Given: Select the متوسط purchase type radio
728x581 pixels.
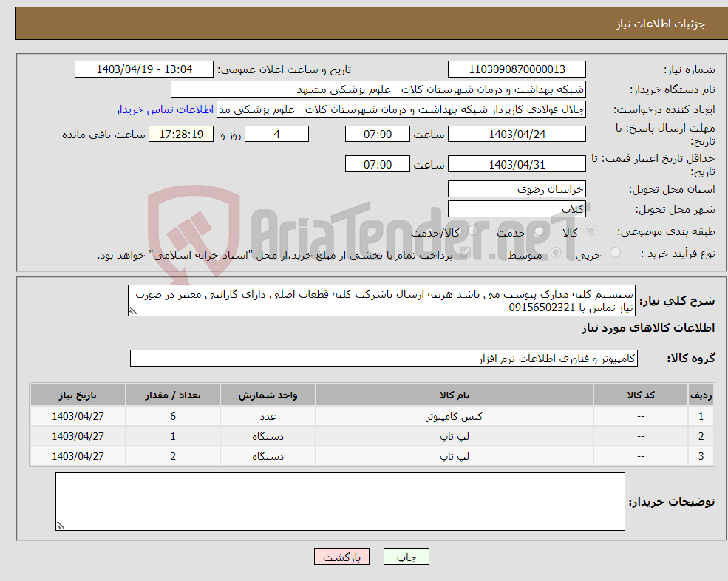Looking at the screenshot, I should pyautogui.click(x=556, y=253).
